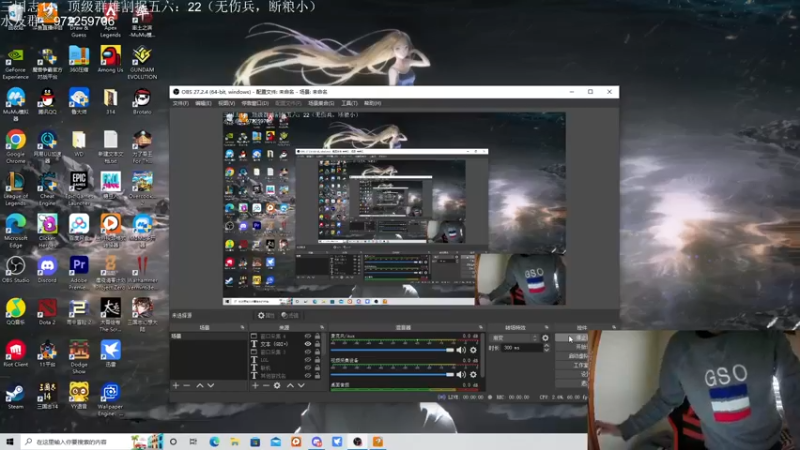Remove selected scene with minus icon

[x=187, y=385]
